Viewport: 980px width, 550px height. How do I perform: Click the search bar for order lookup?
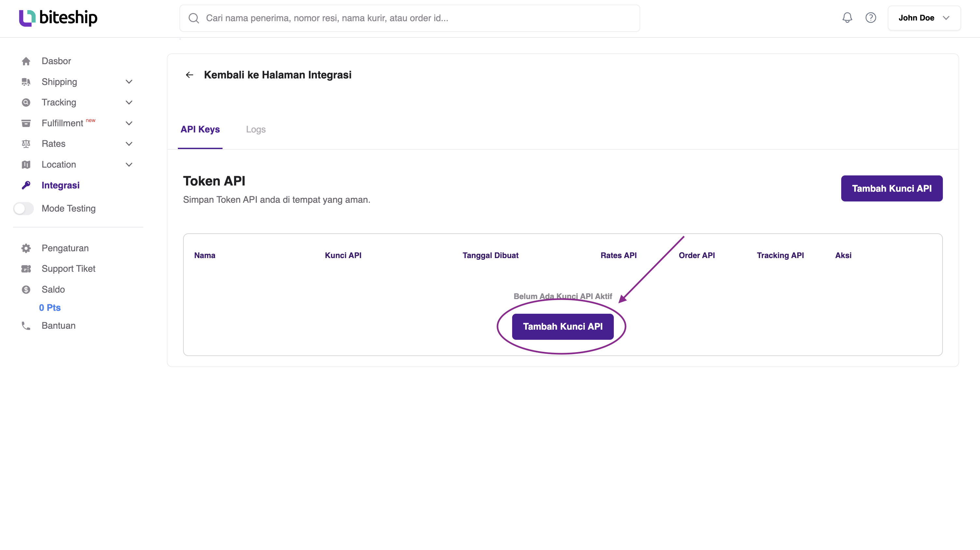[x=409, y=18]
